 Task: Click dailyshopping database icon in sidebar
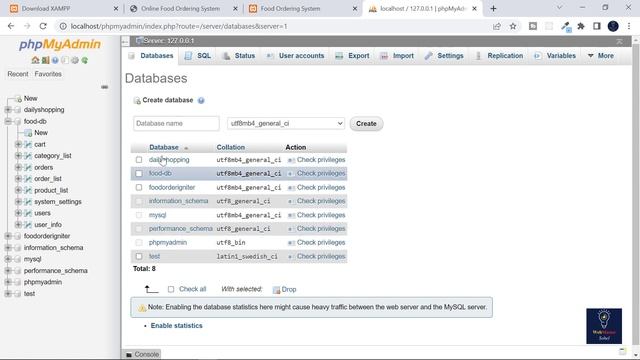18,110
